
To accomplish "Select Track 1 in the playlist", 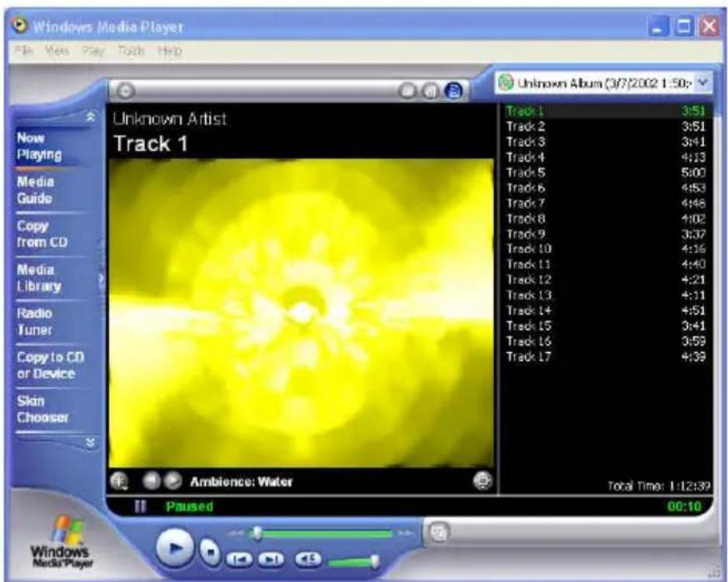I will [x=606, y=111].
